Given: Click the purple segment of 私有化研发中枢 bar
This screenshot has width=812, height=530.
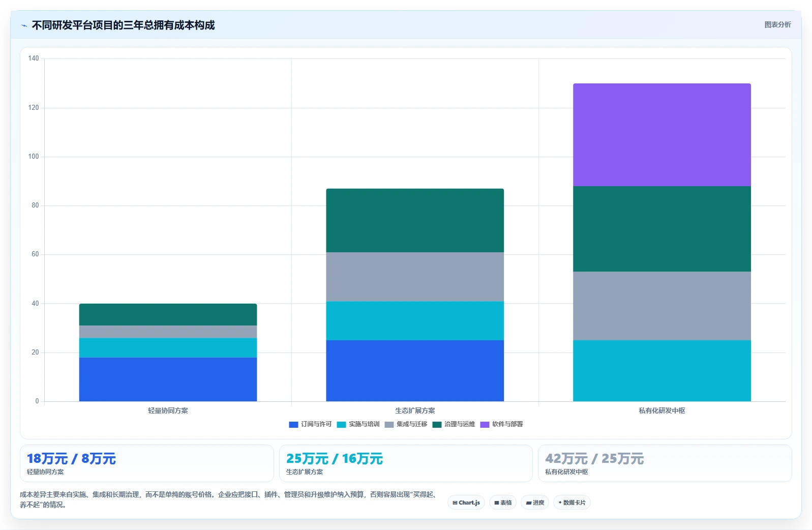Looking at the screenshot, I should [661, 135].
